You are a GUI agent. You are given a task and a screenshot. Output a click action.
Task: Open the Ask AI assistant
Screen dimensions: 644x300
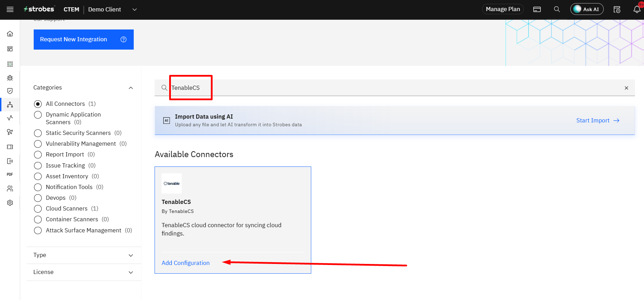tap(587, 9)
